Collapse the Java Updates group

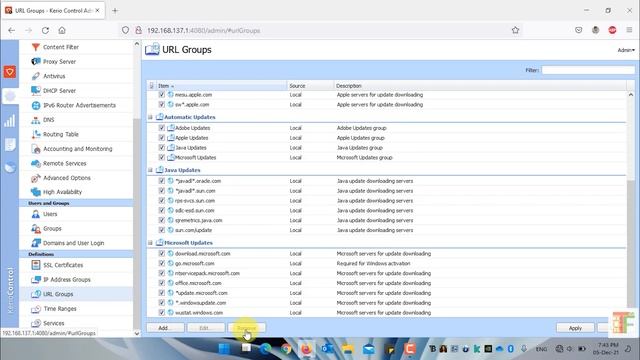[150, 170]
